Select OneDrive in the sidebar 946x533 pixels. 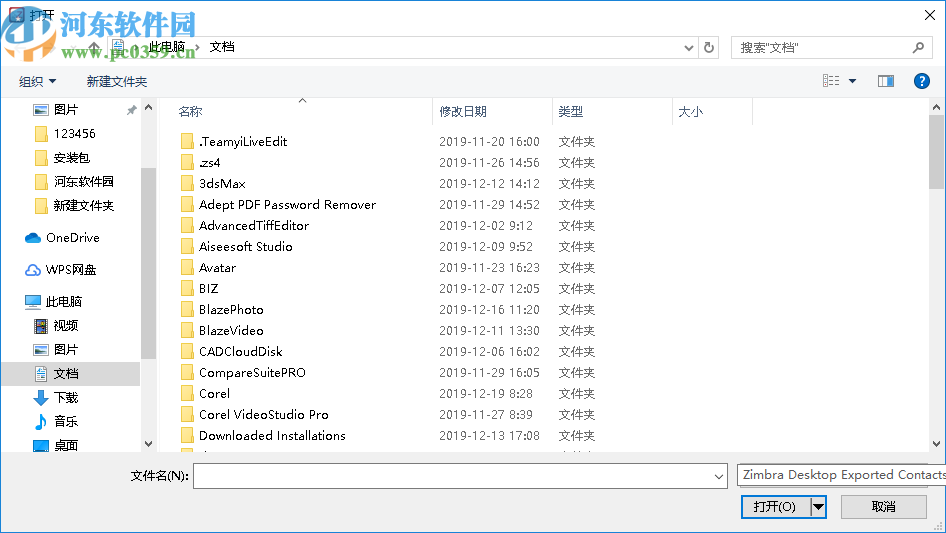pyautogui.click(x=62, y=238)
